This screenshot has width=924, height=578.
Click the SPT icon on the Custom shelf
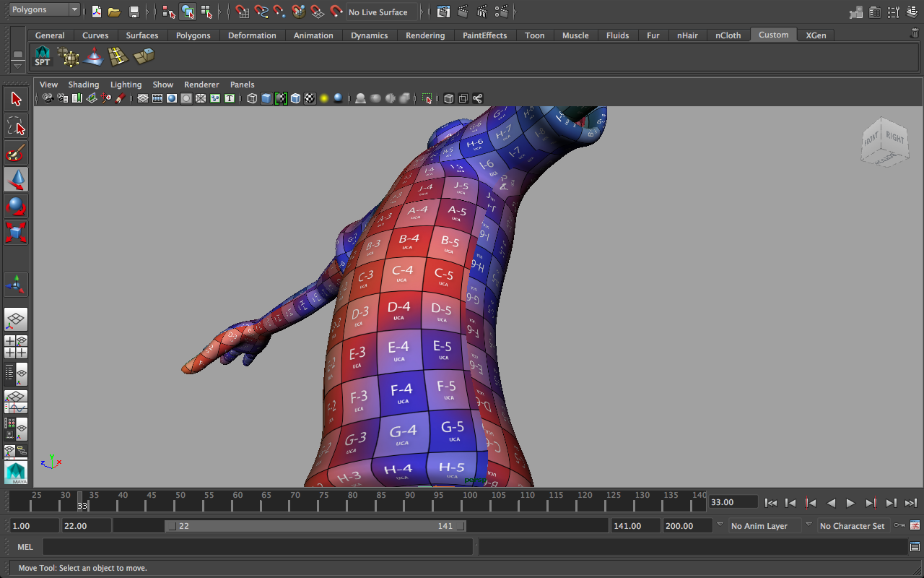coord(43,55)
